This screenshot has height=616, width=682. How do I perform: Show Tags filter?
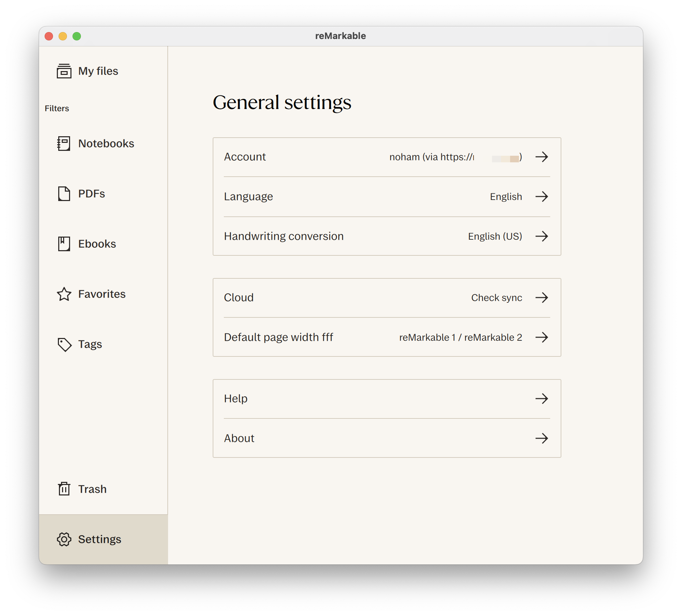click(103, 344)
